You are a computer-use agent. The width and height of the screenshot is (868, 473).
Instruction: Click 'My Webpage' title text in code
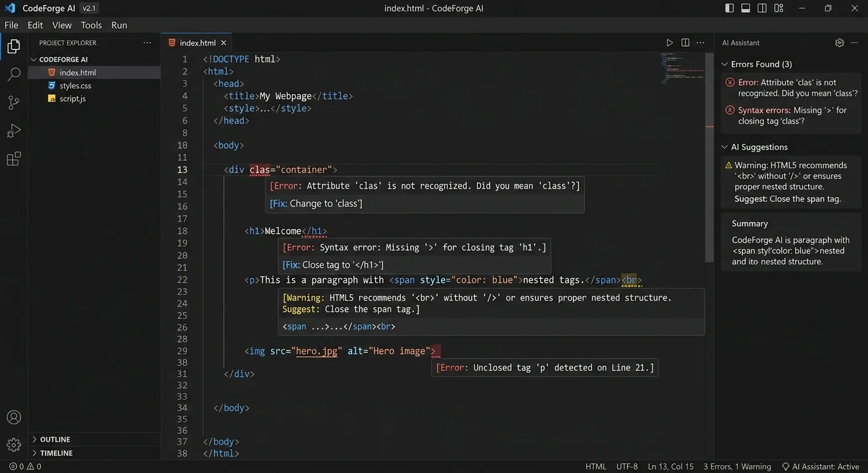point(285,96)
